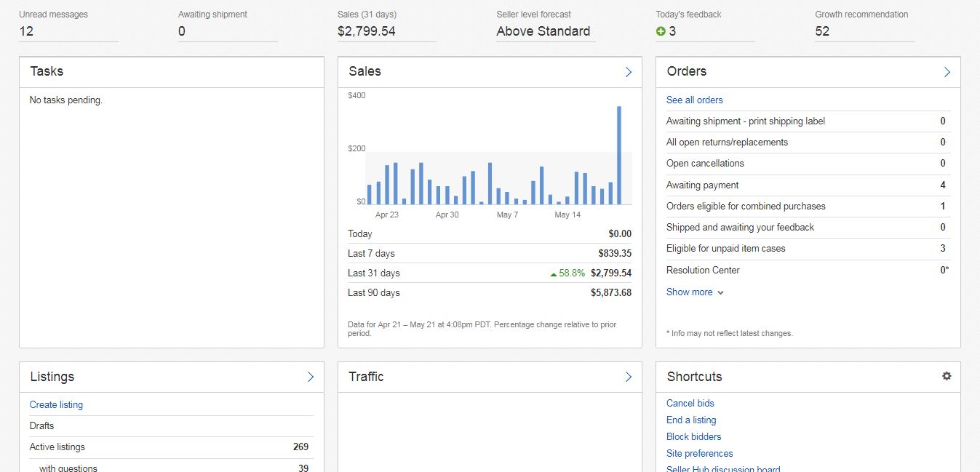
Task: Click the Seller level forecast Above Standard
Action: pos(543,31)
